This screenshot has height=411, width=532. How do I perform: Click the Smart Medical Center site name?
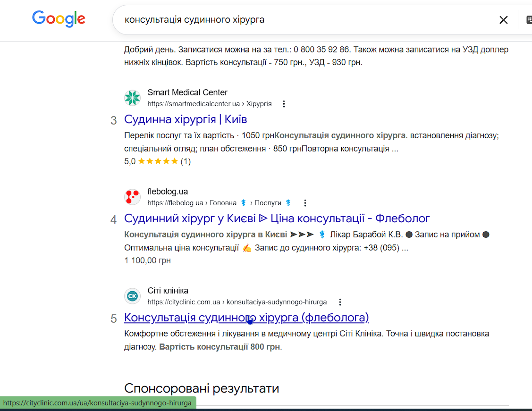pyautogui.click(x=187, y=92)
